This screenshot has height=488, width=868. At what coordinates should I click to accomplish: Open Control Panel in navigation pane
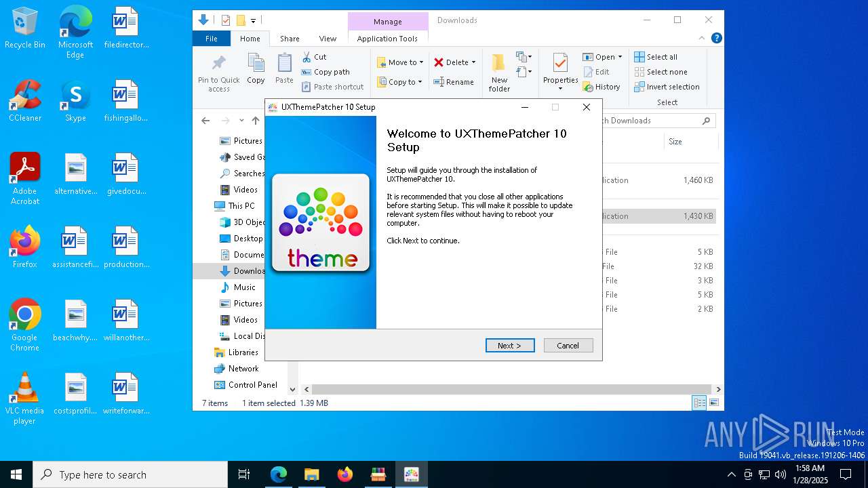pos(252,385)
